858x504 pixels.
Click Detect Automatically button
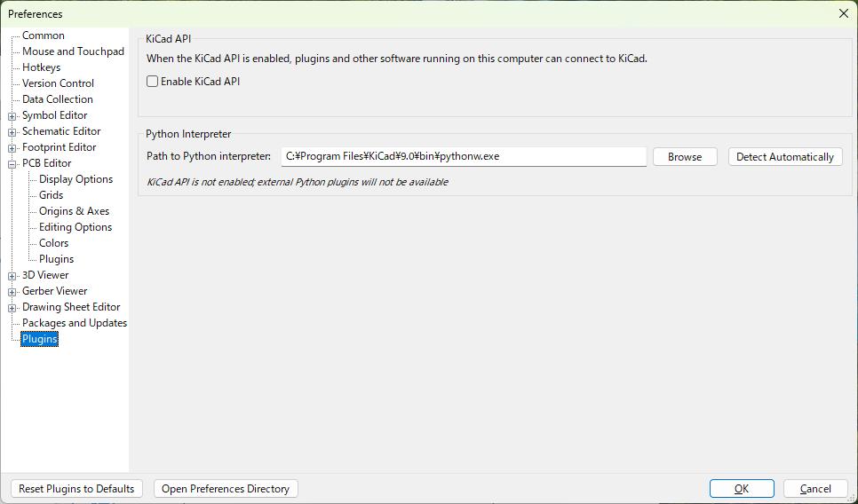(x=785, y=157)
